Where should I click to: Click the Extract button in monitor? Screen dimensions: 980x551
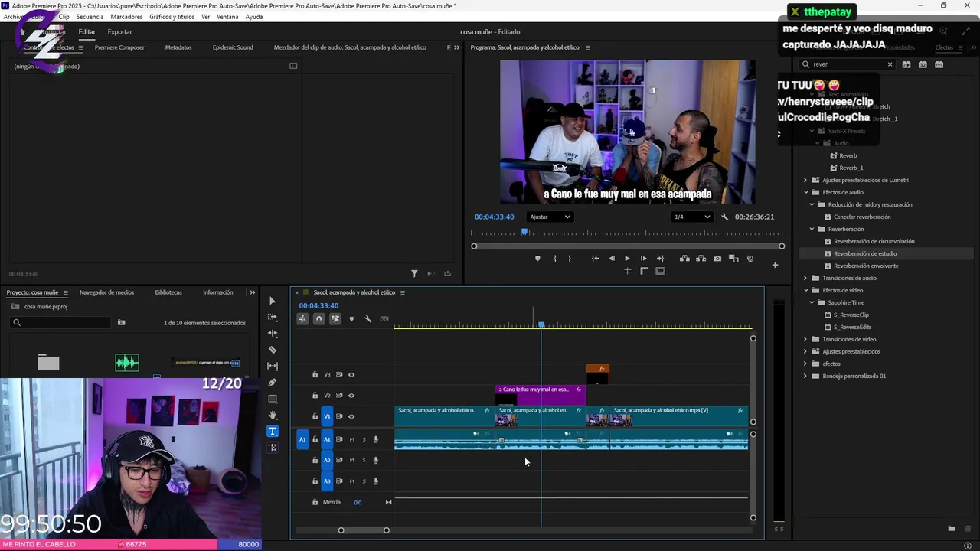pos(701,259)
